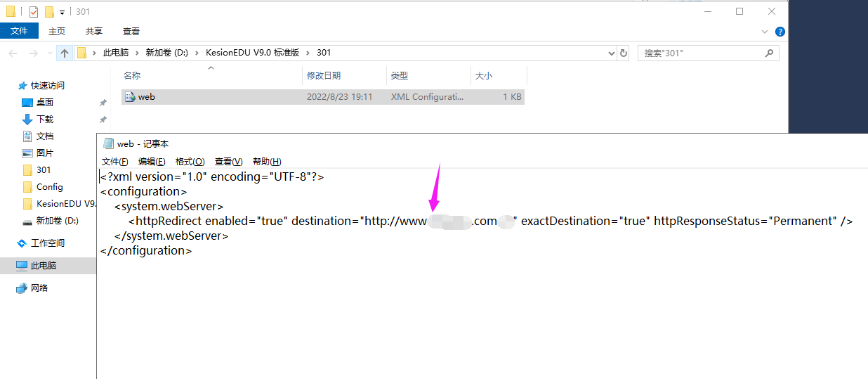This screenshot has height=379, width=868.
Task: Open Notepad's 格式(O) menu
Action: [190, 162]
